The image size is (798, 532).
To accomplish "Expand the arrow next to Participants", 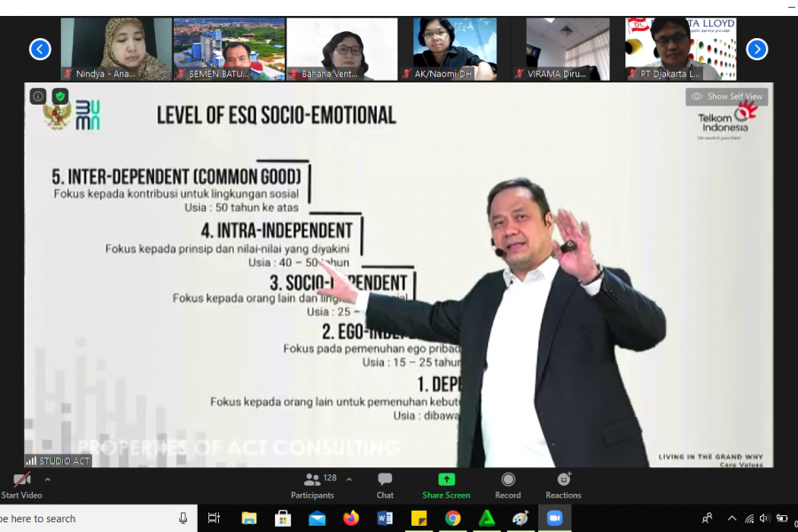I will tap(348, 480).
